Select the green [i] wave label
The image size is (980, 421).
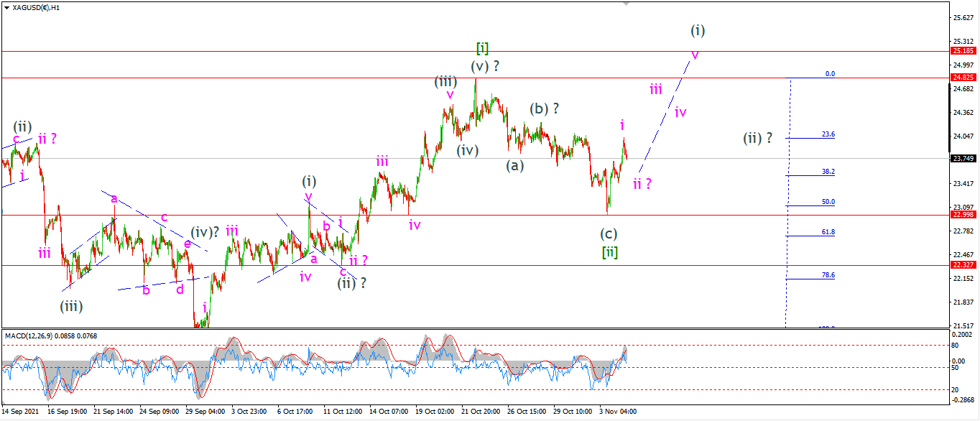[x=483, y=48]
